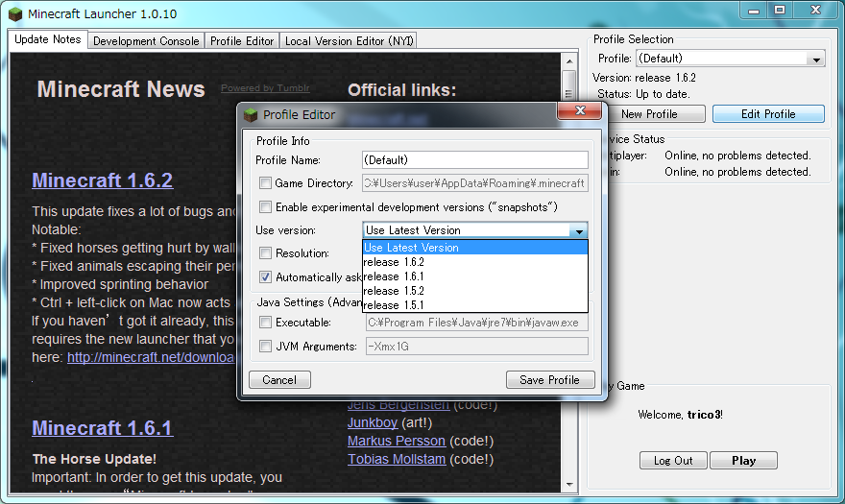This screenshot has height=504, width=845.
Task: Switch to the Update Notes tab
Action: (x=47, y=40)
